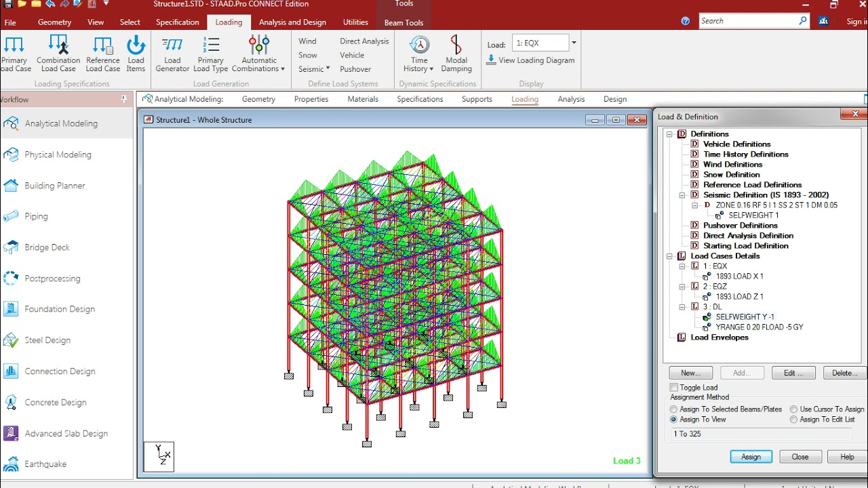868x488 pixels.
Task: Collapse Load Cases Details node
Action: pos(670,256)
